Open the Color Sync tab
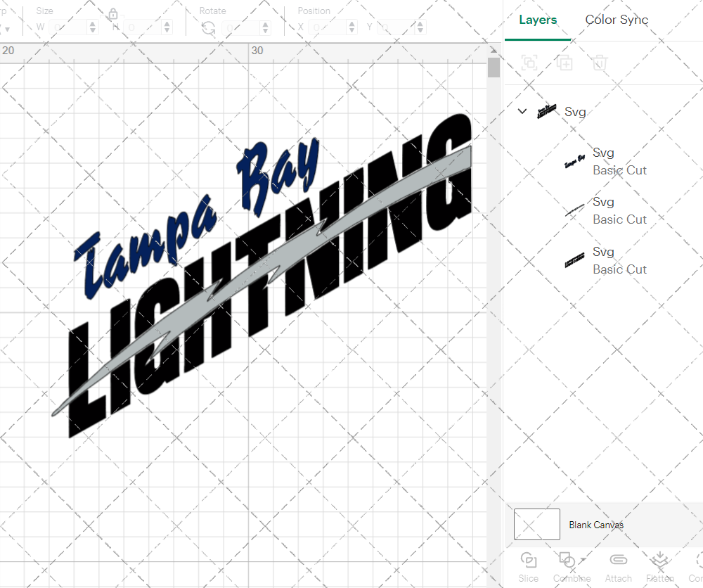The height and width of the screenshot is (588, 703). coord(617,20)
